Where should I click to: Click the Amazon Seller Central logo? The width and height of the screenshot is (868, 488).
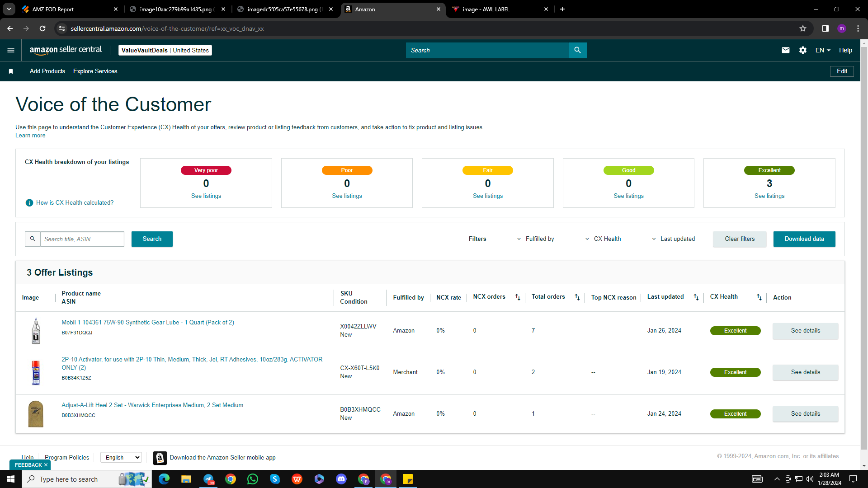pyautogui.click(x=66, y=50)
